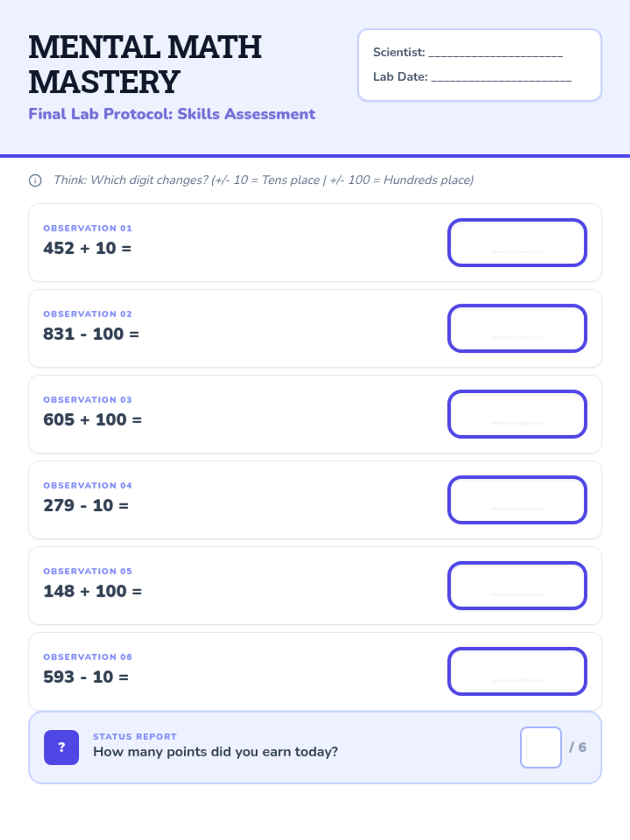Focus the answer box for 593 - 10
This screenshot has height=840, width=630.
(x=517, y=671)
